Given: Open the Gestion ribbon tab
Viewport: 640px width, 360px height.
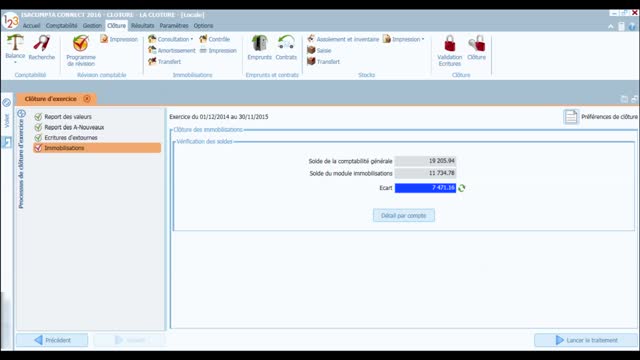Looking at the screenshot, I should click(92, 25).
